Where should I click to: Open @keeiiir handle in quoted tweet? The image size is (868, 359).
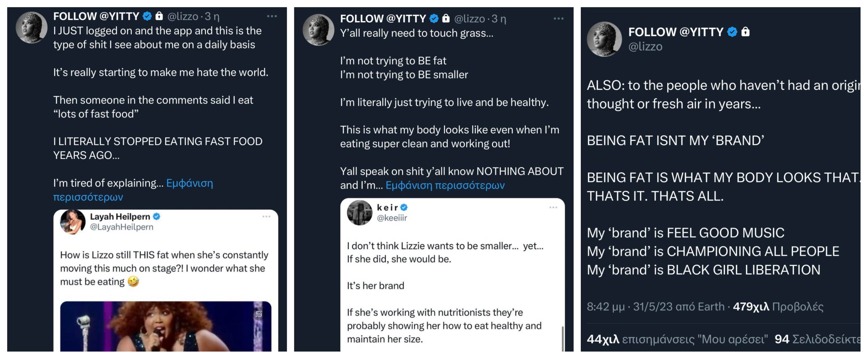tap(392, 218)
